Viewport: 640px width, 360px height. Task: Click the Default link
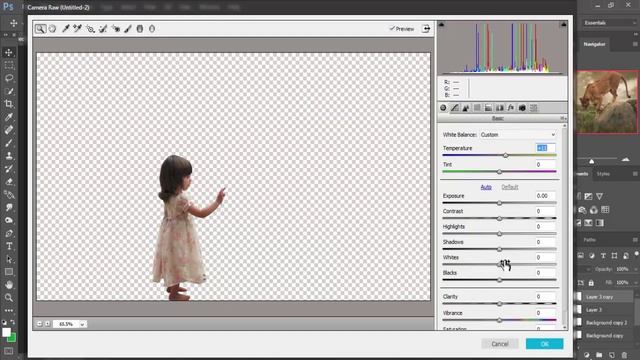click(509, 187)
